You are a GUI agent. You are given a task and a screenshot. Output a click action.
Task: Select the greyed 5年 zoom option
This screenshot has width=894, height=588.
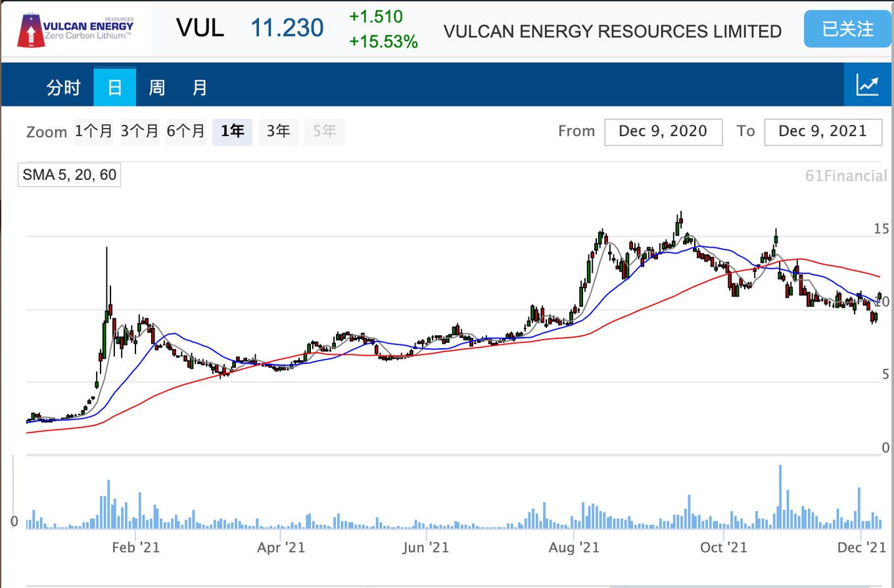[324, 131]
